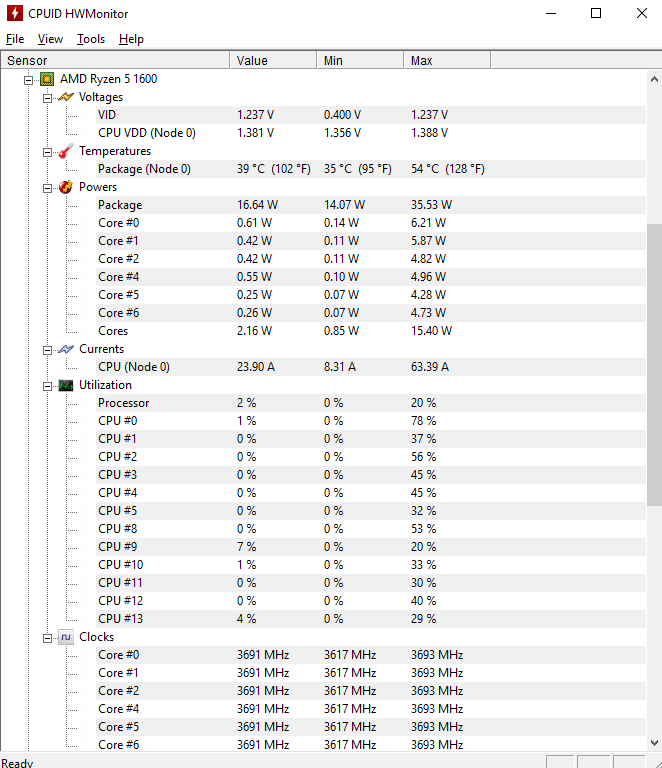Click the AMD Ryzen 5 1600 chip icon
This screenshot has height=768, width=662.
tap(47, 79)
